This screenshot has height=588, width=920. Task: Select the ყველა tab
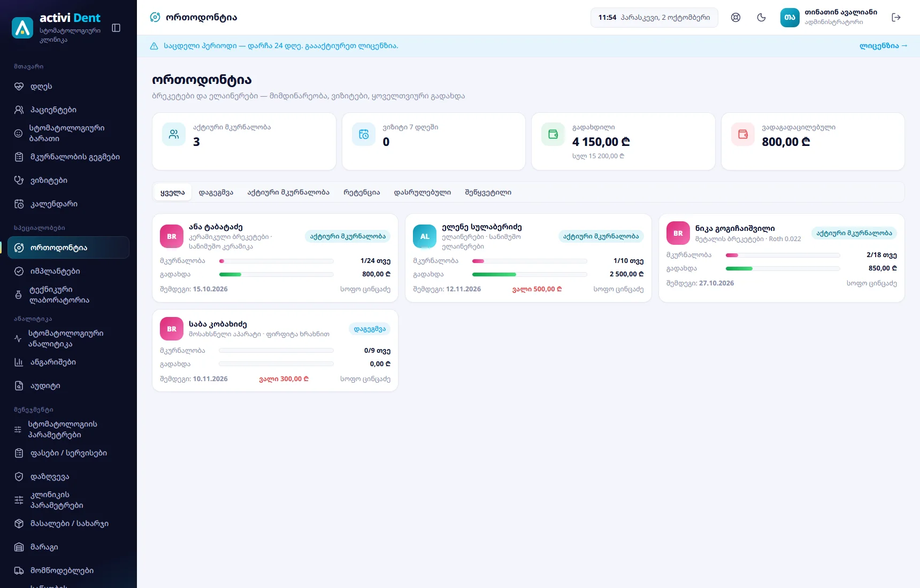172,192
